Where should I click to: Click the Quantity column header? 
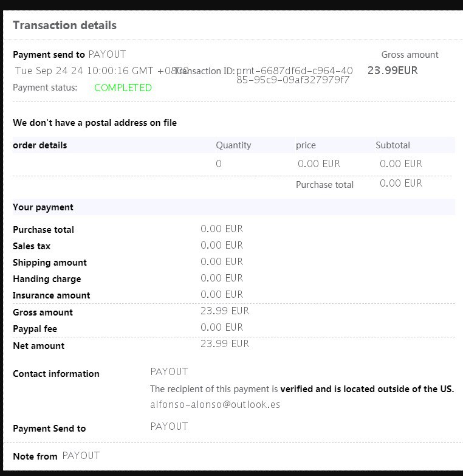click(x=233, y=145)
